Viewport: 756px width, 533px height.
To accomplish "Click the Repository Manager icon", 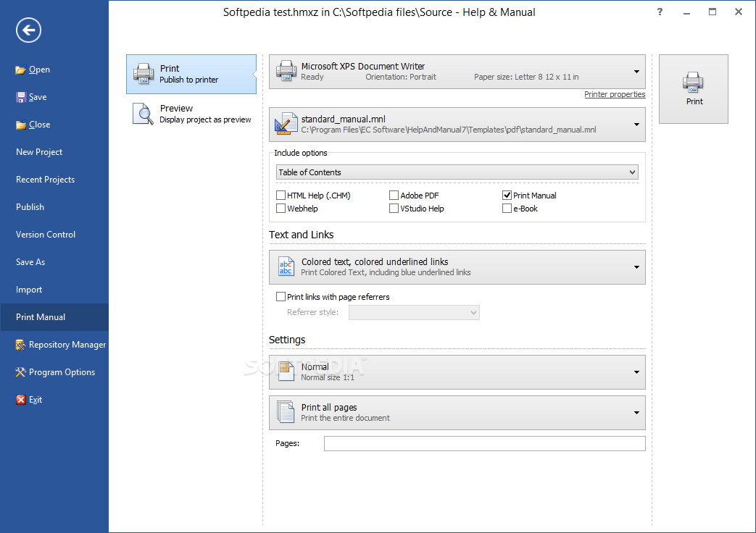I will click(20, 345).
